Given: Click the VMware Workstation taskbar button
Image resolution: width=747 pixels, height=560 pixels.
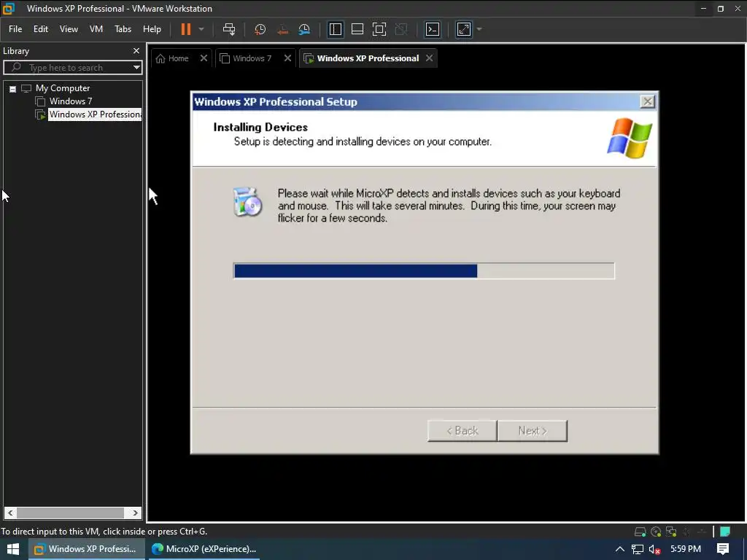Looking at the screenshot, I should (x=86, y=549).
